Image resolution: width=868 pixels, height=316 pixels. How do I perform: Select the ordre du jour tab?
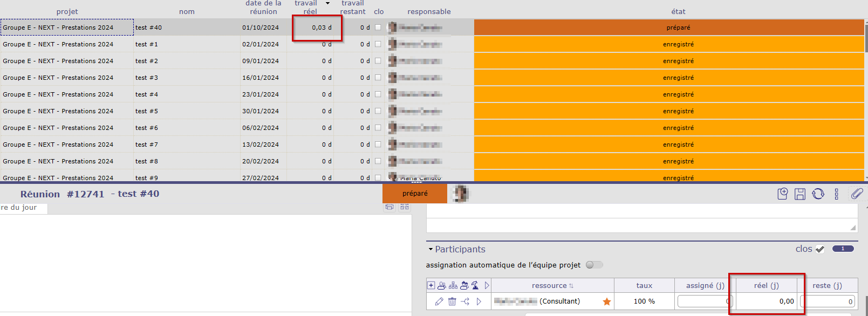pos(24,208)
